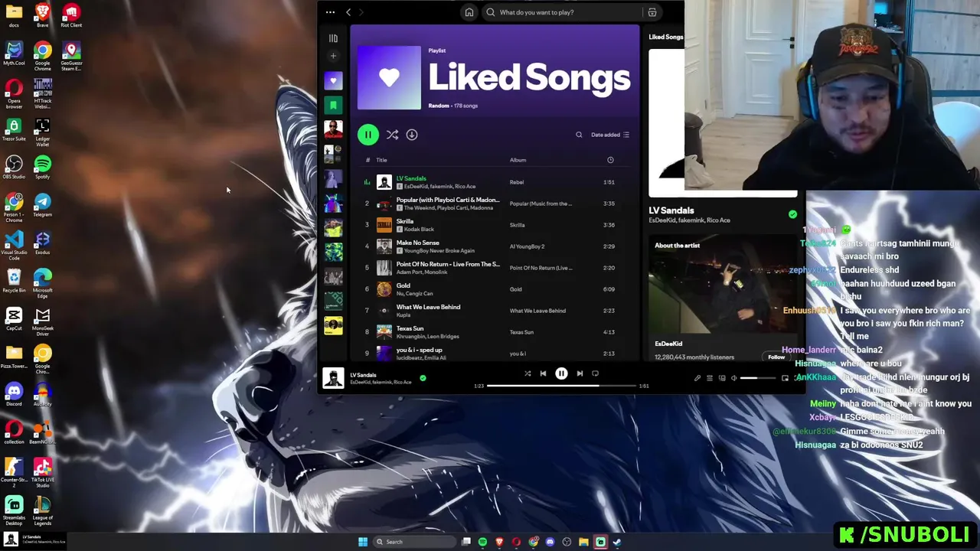
Task: Open lyrics microphone icon in player bar
Action: [697, 378]
